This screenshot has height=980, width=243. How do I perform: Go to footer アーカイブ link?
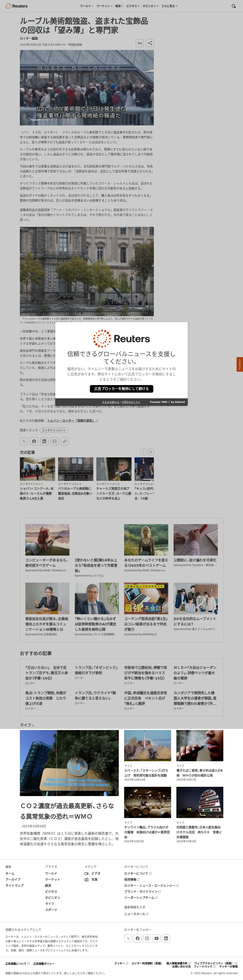[13, 880]
